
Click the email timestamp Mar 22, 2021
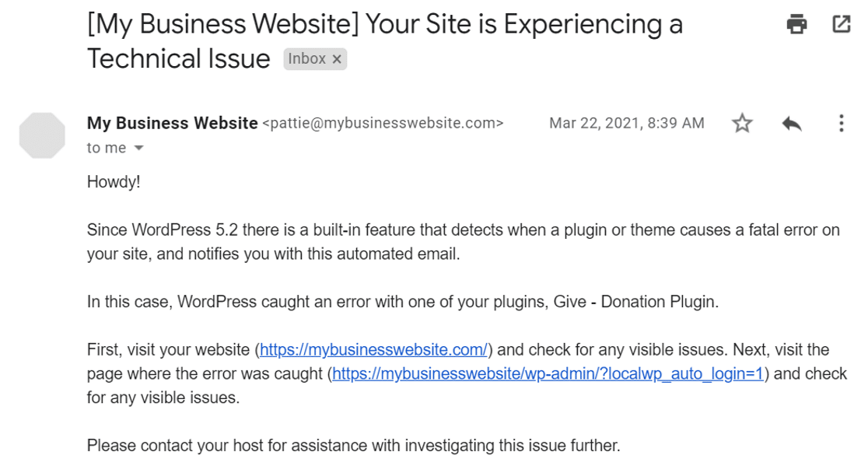click(x=627, y=123)
